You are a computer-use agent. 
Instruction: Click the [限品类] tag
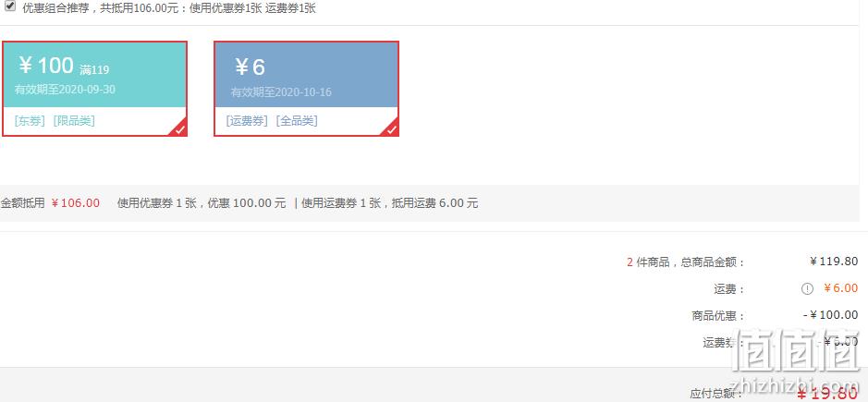(x=74, y=121)
